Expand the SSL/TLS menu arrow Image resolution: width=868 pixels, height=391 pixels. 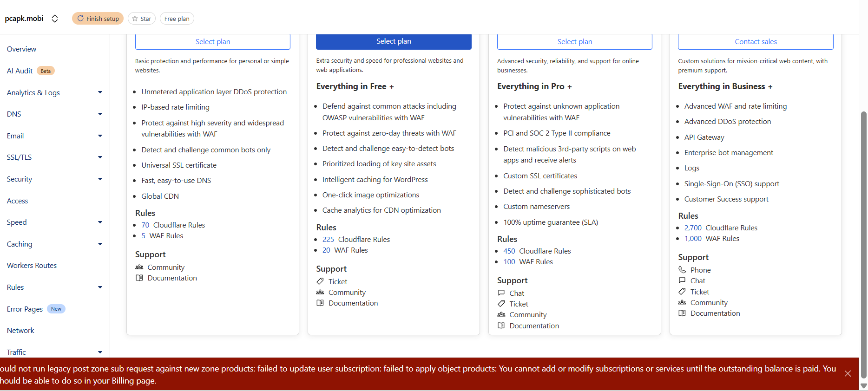[x=100, y=157]
